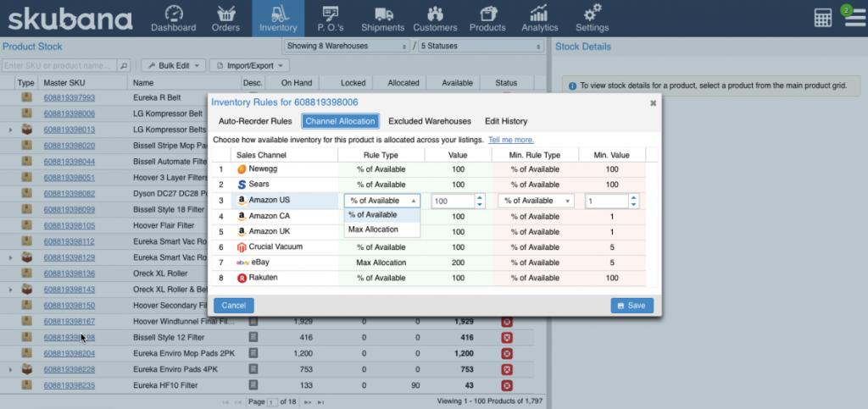Click the product type icon for Eureka R Belt
Image resolution: width=868 pixels, height=409 pixels.
coord(26,98)
